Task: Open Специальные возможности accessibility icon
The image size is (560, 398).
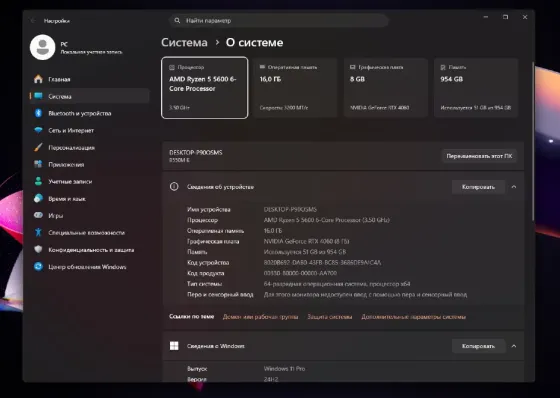Action: click(x=38, y=232)
